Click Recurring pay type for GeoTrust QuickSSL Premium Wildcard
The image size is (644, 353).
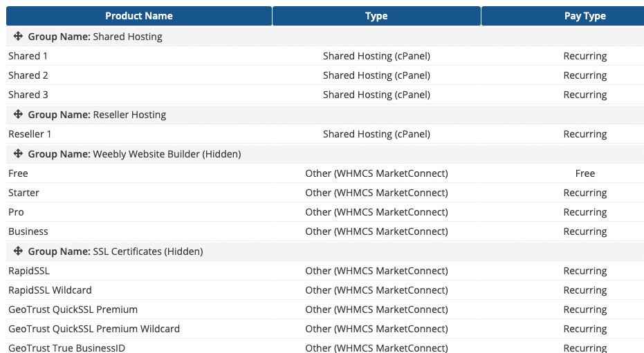point(585,329)
